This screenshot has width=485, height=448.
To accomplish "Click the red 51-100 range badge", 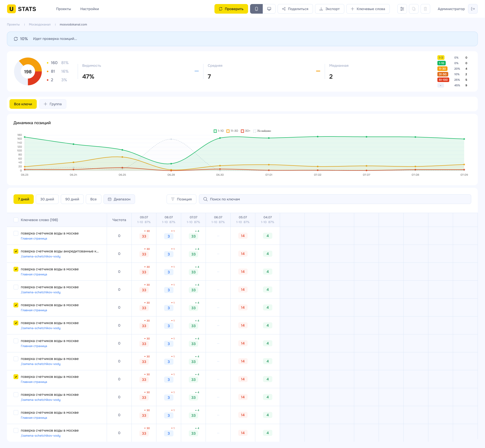I will pyautogui.click(x=443, y=80).
